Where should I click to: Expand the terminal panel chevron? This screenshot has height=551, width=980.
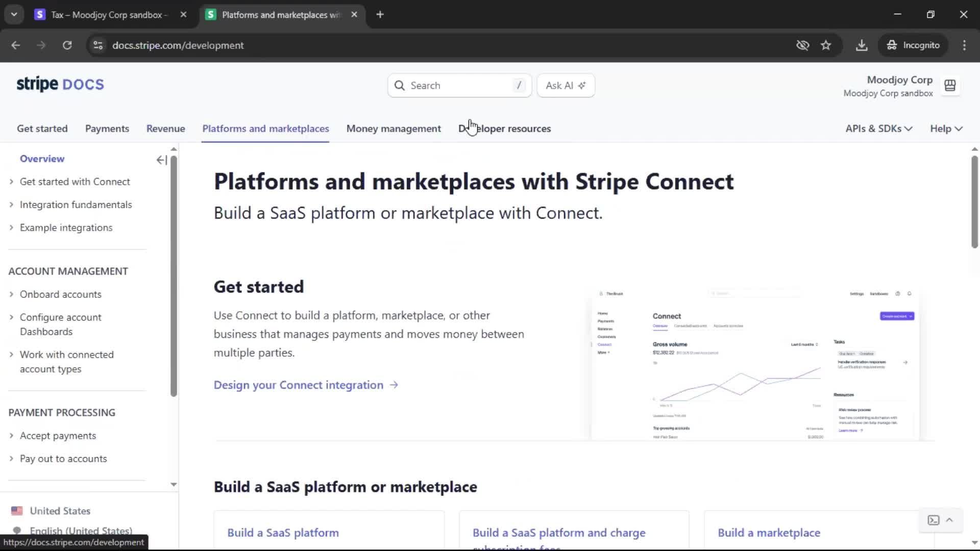[949, 520]
